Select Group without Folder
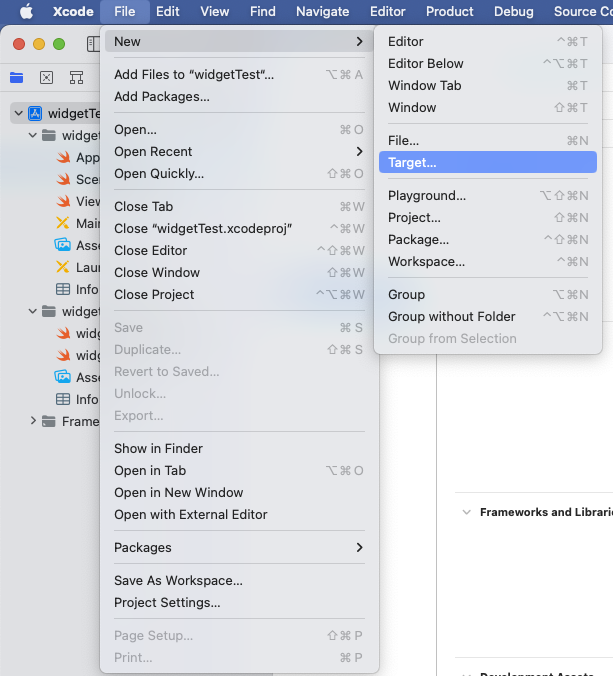Image resolution: width=613 pixels, height=676 pixels. (488, 316)
